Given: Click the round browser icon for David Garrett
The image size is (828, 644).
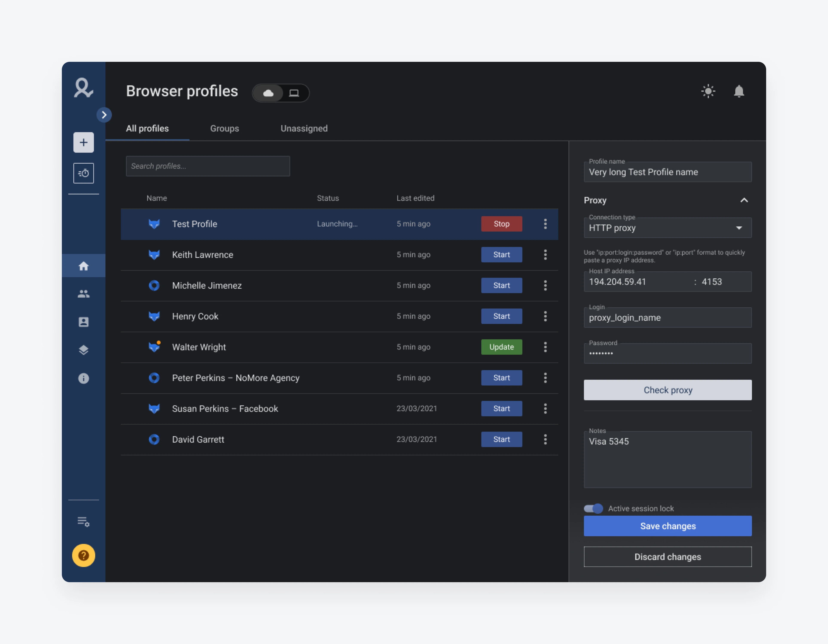Looking at the screenshot, I should click(x=154, y=439).
